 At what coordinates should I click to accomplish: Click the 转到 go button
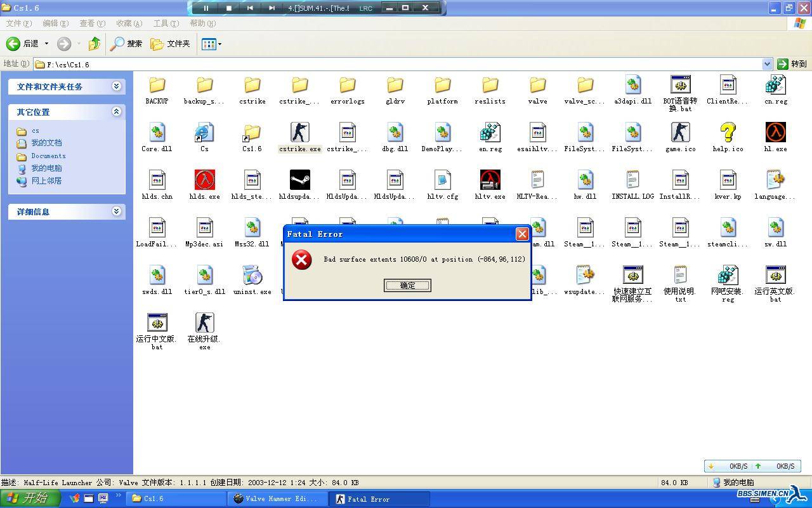pos(792,63)
